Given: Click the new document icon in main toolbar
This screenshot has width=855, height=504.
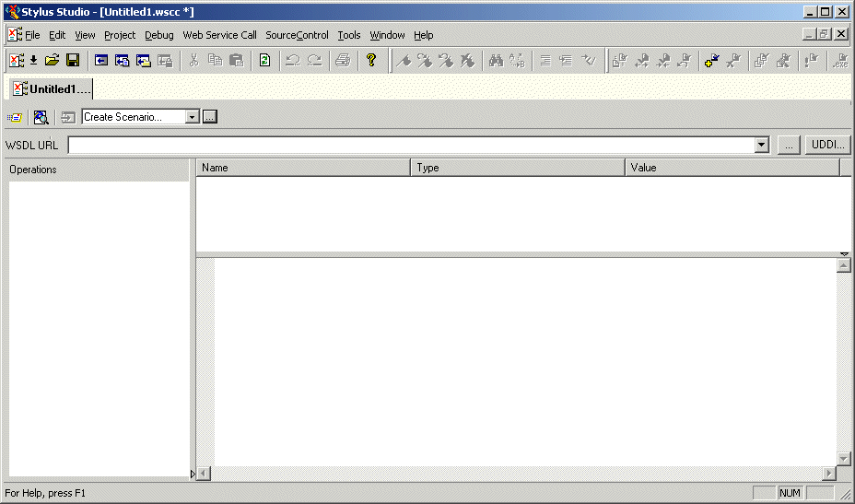Looking at the screenshot, I should 16,61.
